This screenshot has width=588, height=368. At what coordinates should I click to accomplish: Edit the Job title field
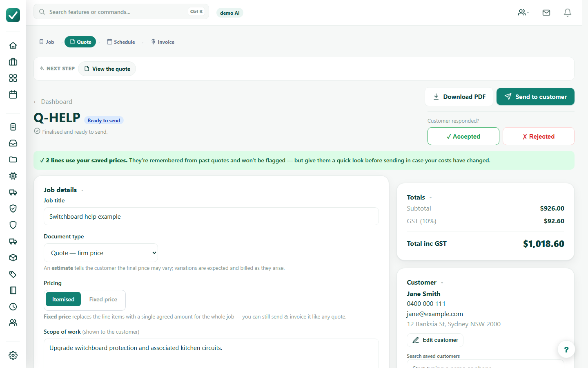pyautogui.click(x=211, y=216)
